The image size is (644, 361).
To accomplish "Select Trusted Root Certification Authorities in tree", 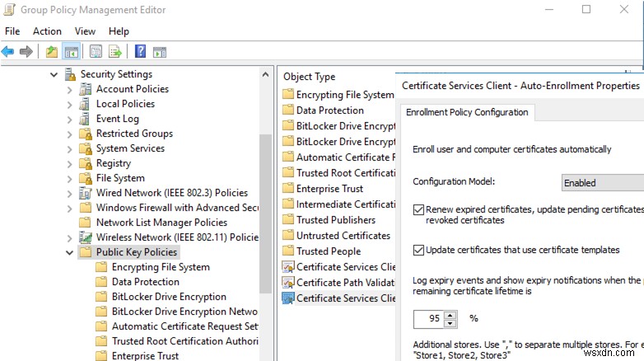I will 184,341.
